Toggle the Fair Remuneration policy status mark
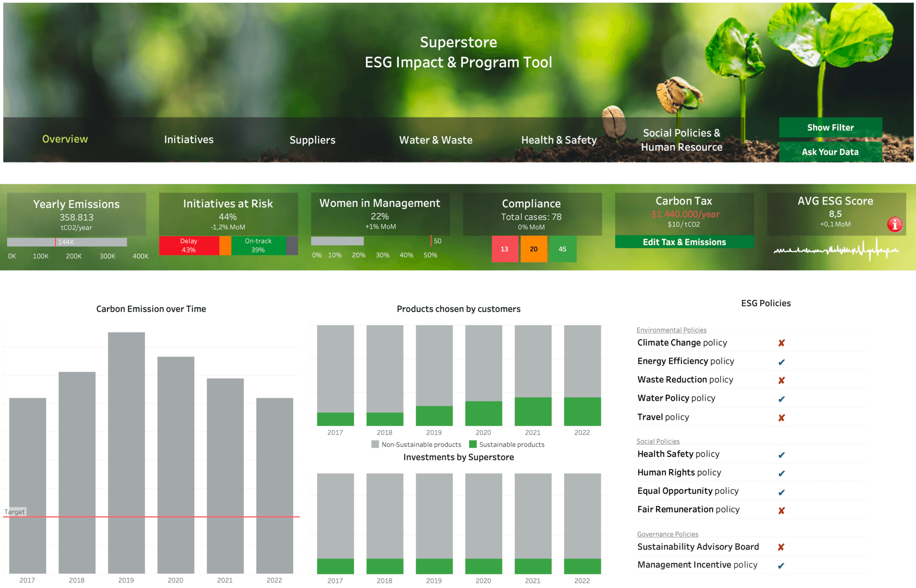 pyautogui.click(x=782, y=510)
